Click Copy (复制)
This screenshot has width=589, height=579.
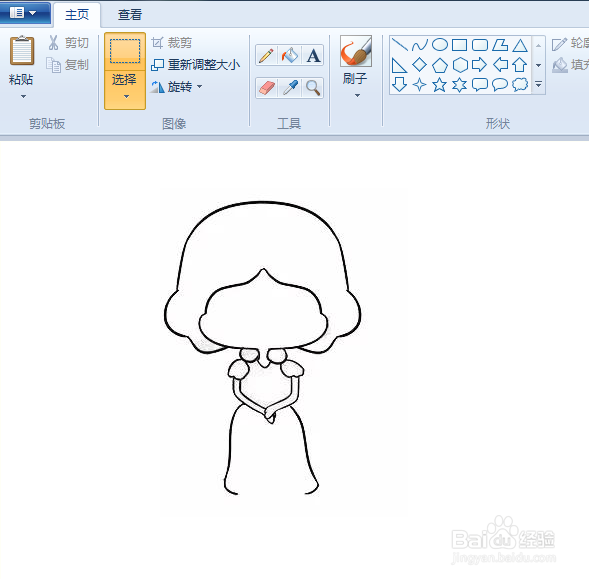click(68, 65)
